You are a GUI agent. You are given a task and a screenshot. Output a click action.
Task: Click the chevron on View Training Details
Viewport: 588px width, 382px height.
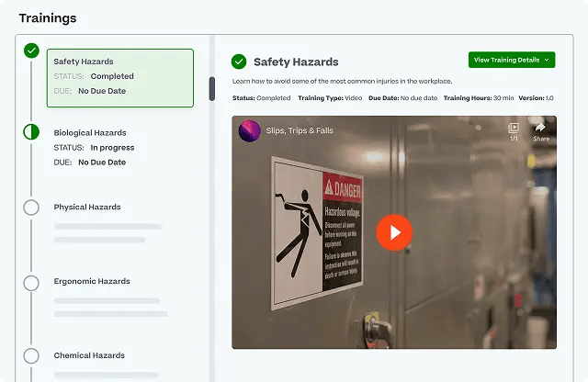click(547, 60)
